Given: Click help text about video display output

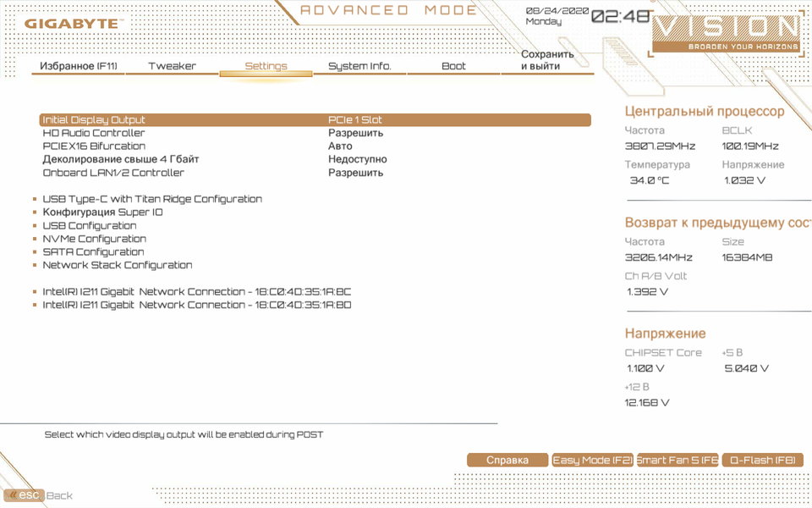Looking at the screenshot, I should 184,434.
